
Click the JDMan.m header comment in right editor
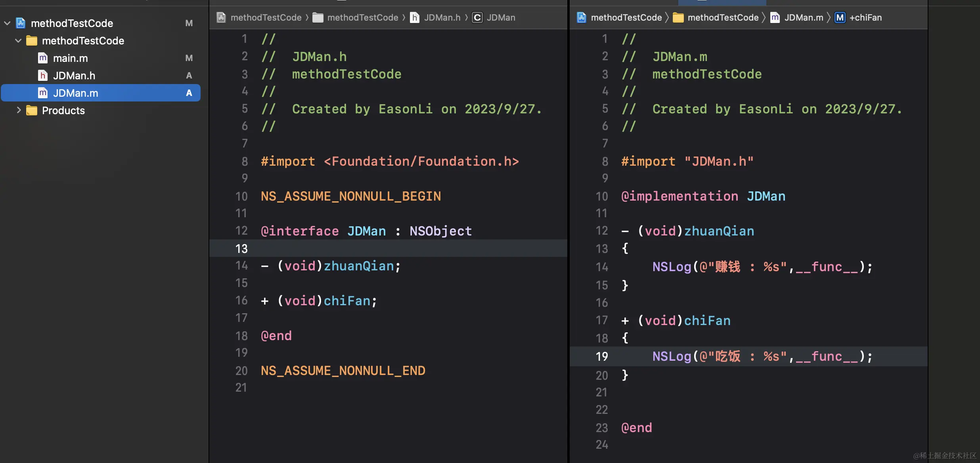664,57
